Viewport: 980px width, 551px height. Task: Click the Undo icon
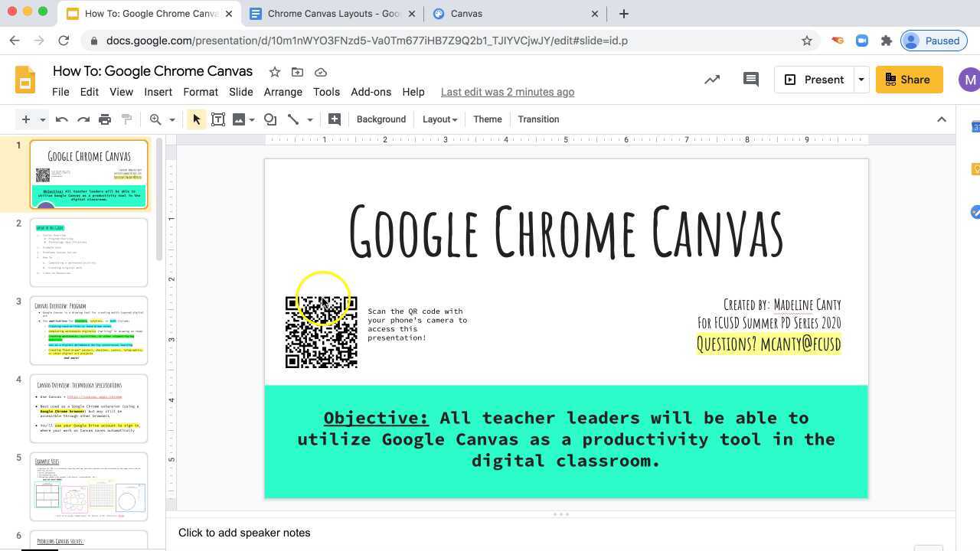[61, 119]
